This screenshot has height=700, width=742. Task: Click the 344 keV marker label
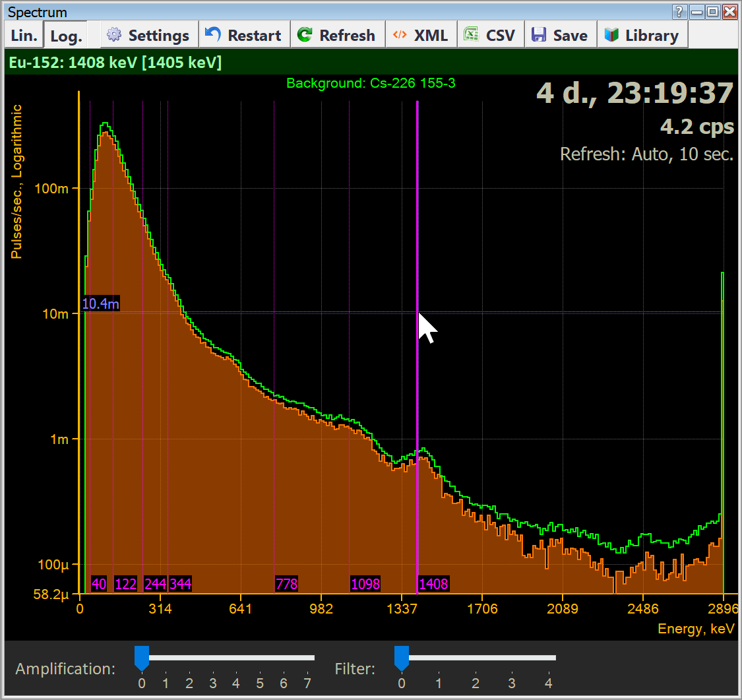coord(180,584)
